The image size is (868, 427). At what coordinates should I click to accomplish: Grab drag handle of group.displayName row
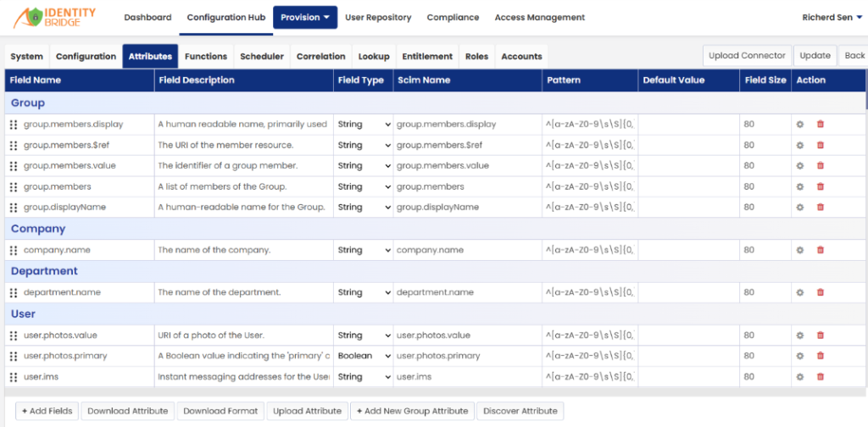(14, 208)
